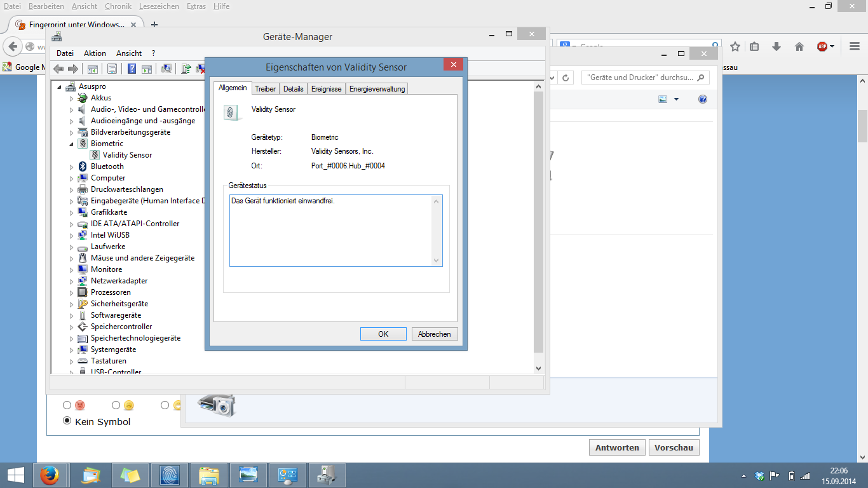Open the Aktion menu in Geräte-Manager

tap(95, 53)
